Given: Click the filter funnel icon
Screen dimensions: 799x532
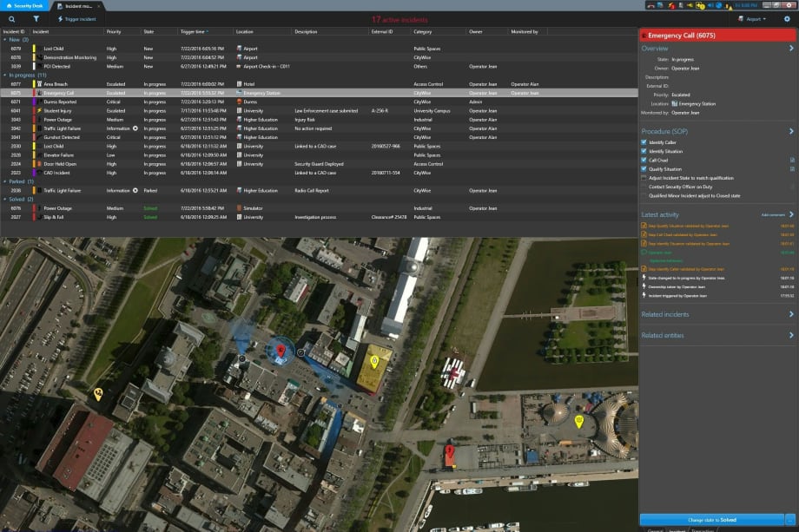Looking at the screenshot, I should click(36, 18).
